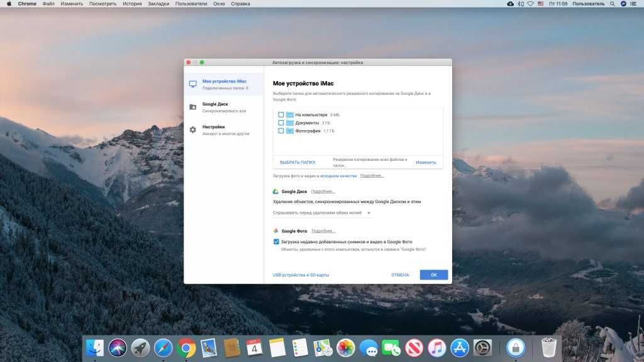Open the Trash in the dock
The height and width of the screenshot is (362, 644).
tap(549, 348)
